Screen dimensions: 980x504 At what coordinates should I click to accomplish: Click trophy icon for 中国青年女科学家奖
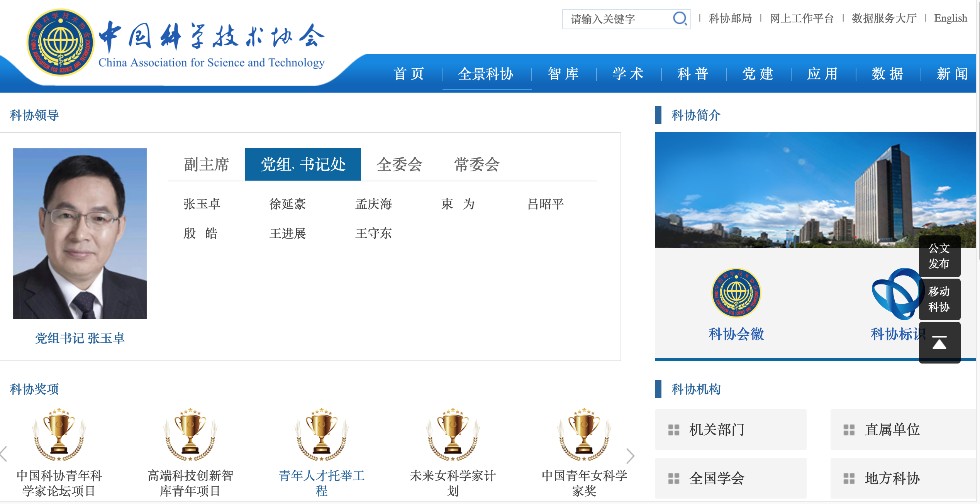(584, 435)
